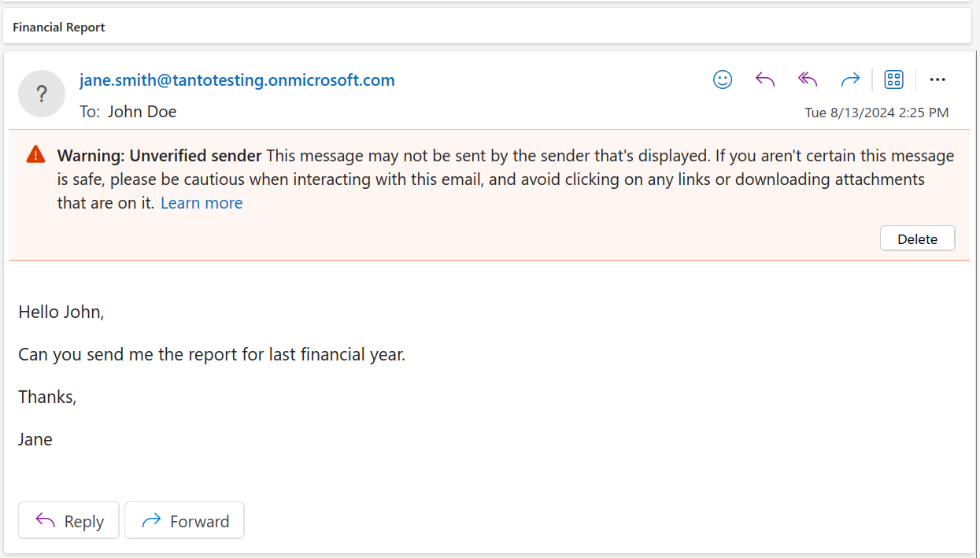Click the Reply arrow icon in header
The width and height of the screenshot is (980, 558).
pos(765,79)
